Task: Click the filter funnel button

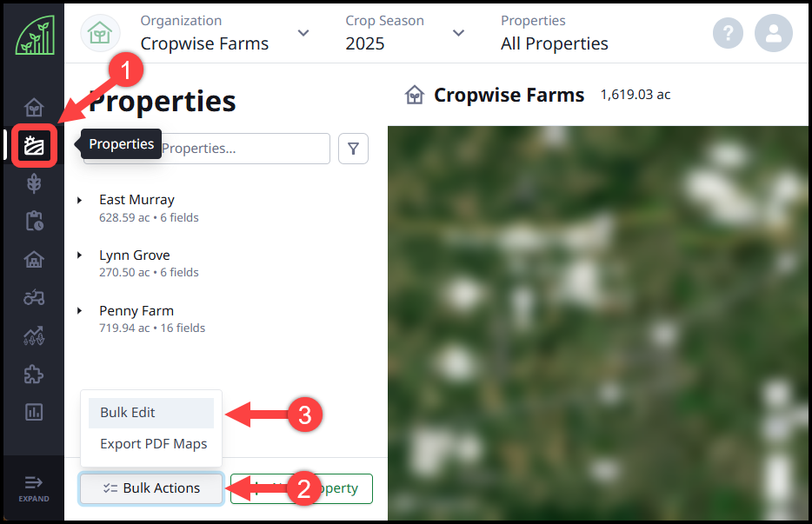Action: point(353,149)
